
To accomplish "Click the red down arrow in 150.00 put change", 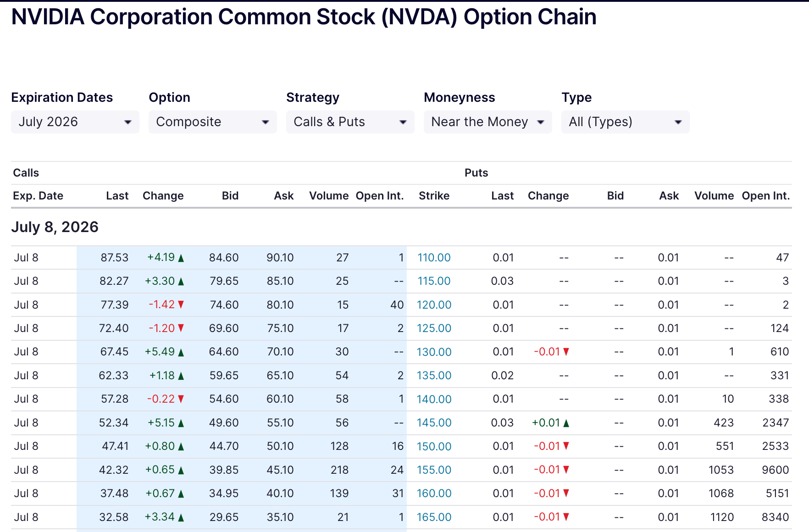I will click(566, 446).
